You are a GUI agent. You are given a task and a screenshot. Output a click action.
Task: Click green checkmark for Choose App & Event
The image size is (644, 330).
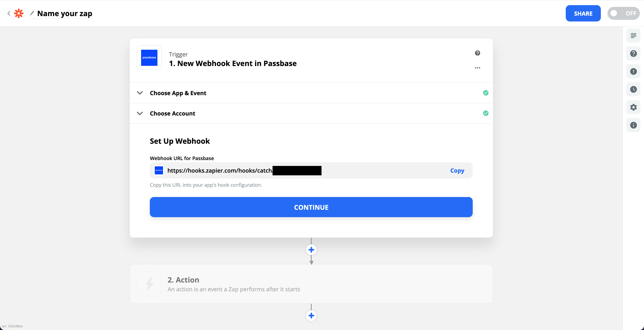[485, 93]
